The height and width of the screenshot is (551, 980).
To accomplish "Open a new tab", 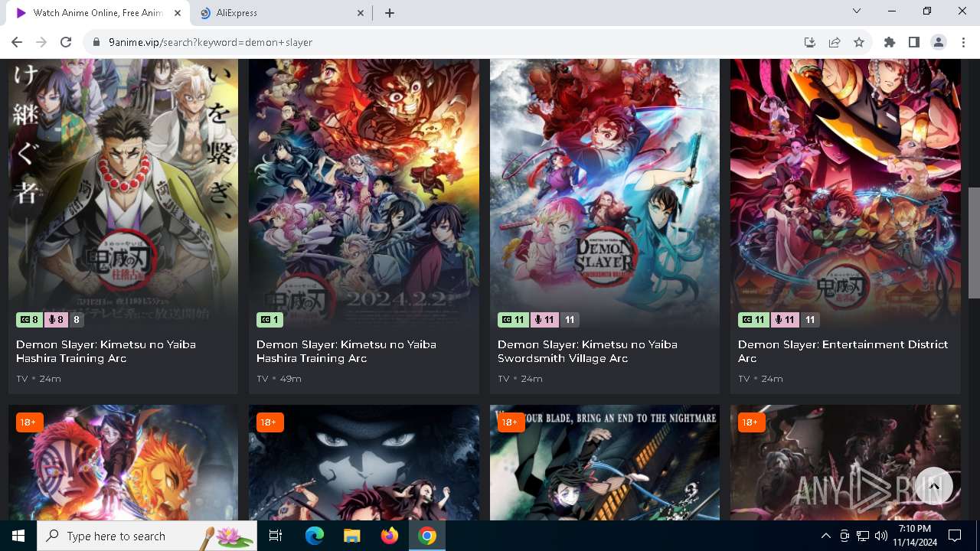I will (x=390, y=13).
